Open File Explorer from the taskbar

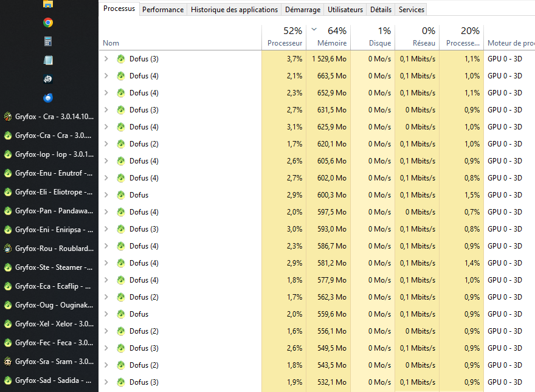tap(48, 4)
